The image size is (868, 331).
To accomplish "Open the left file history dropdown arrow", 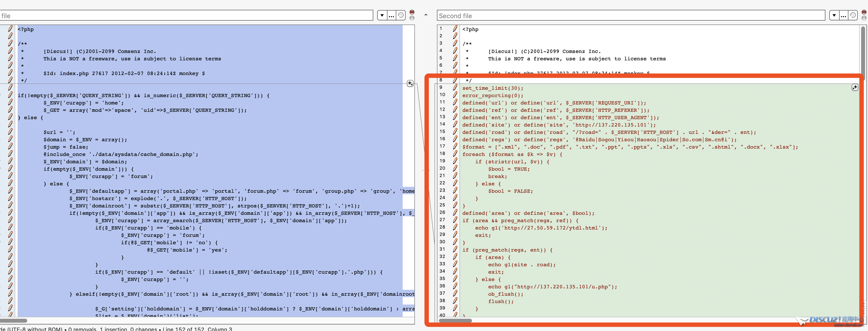I will pos(382,15).
